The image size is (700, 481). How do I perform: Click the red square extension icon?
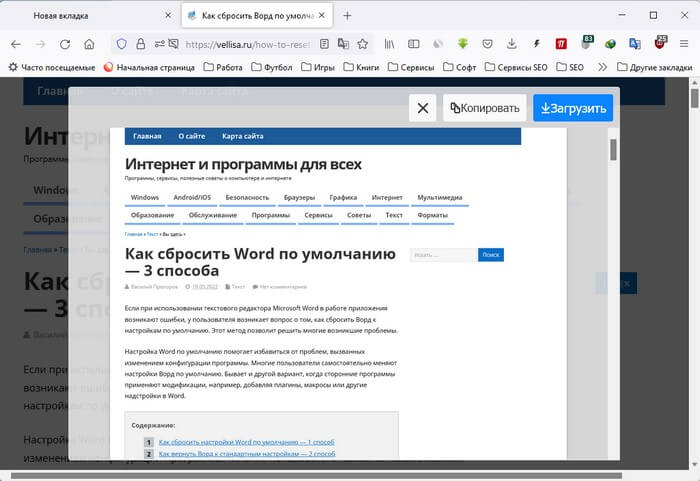click(x=561, y=44)
